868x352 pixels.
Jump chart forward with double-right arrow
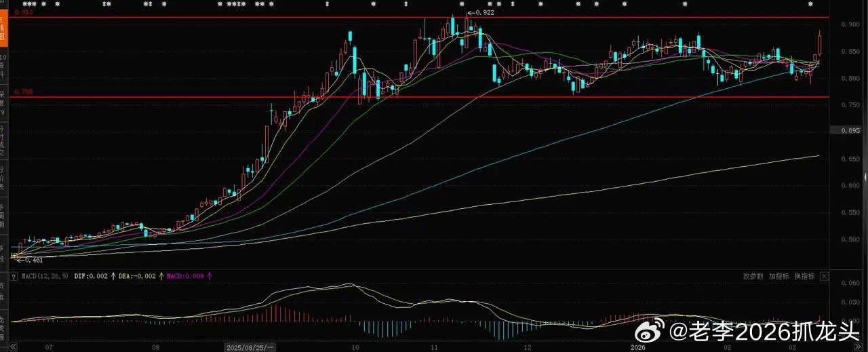point(858,347)
